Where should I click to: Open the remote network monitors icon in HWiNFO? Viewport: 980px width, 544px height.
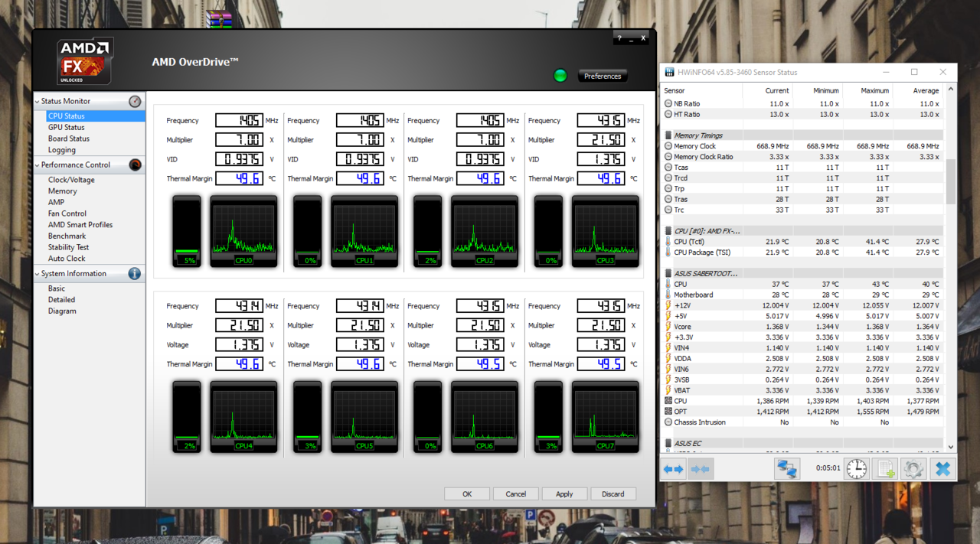(786, 468)
